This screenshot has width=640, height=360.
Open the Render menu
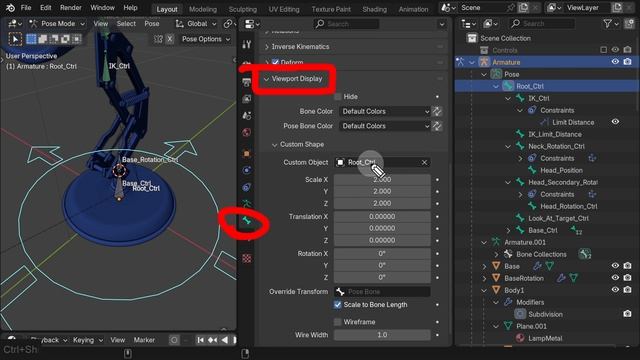[x=71, y=8]
